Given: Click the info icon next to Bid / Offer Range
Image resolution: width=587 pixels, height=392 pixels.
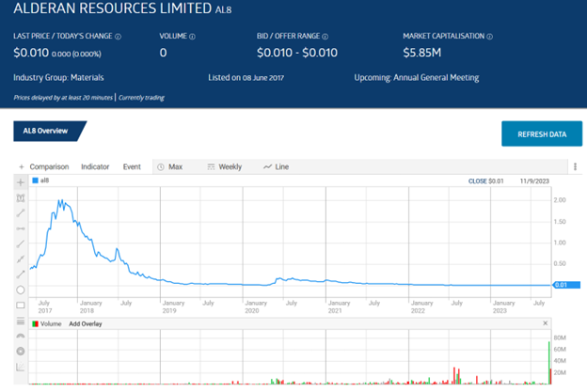Looking at the screenshot, I should click(x=325, y=37).
